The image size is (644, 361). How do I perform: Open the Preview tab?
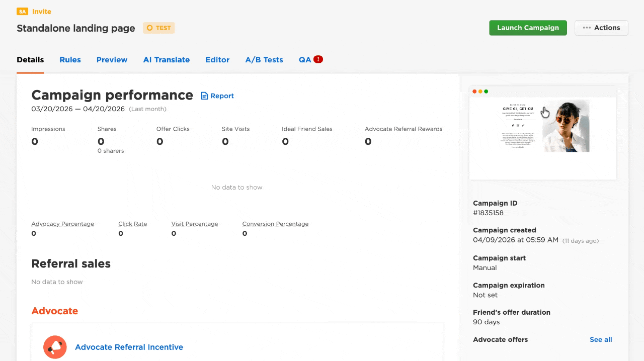(112, 60)
